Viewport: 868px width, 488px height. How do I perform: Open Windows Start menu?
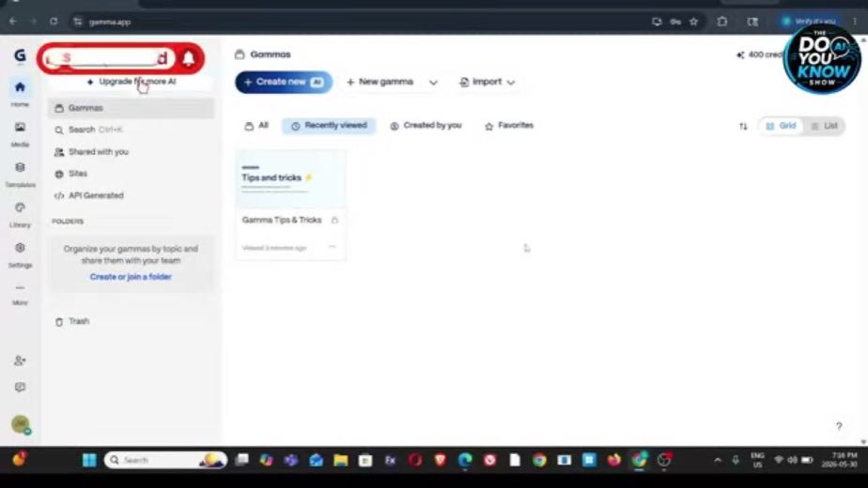[89, 460]
